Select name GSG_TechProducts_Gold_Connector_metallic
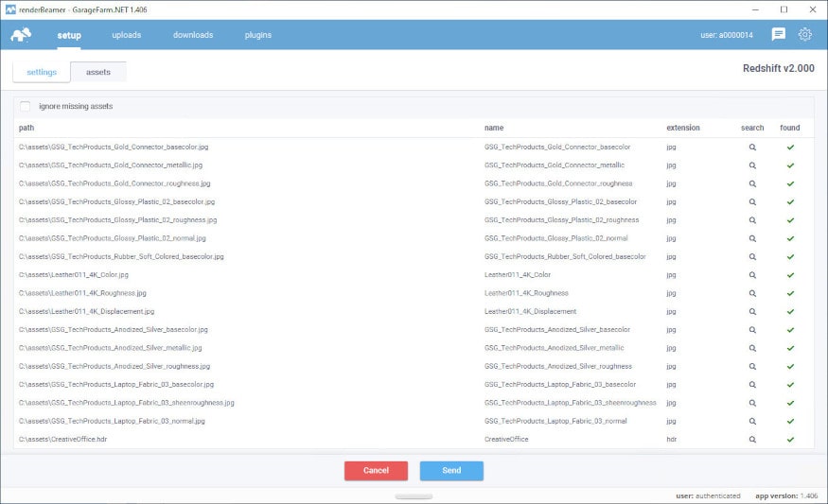 point(555,165)
